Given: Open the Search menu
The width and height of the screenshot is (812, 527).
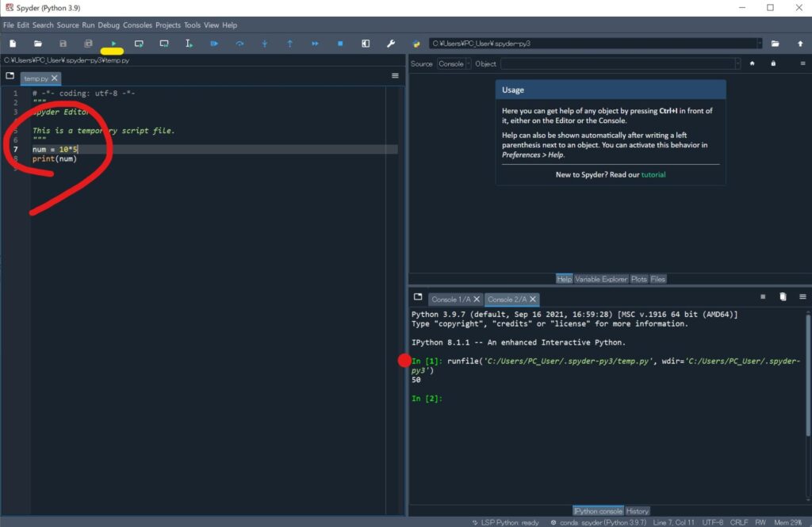Looking at the screenshot, I should coord(43,25).
